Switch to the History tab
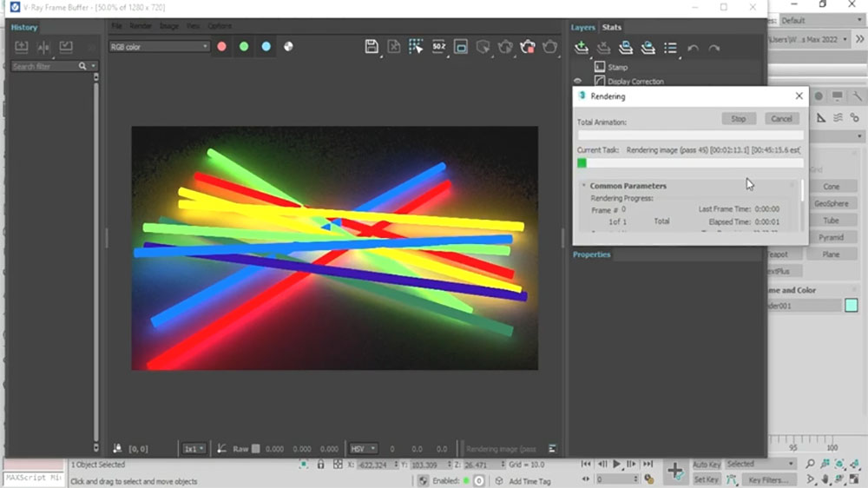Screen dimensions: 868x488 [x=24, y=27]
